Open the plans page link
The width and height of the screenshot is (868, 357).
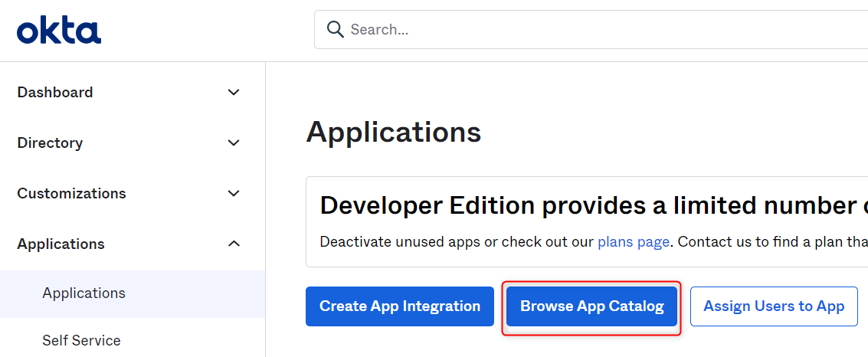click(x=634, y=242)
